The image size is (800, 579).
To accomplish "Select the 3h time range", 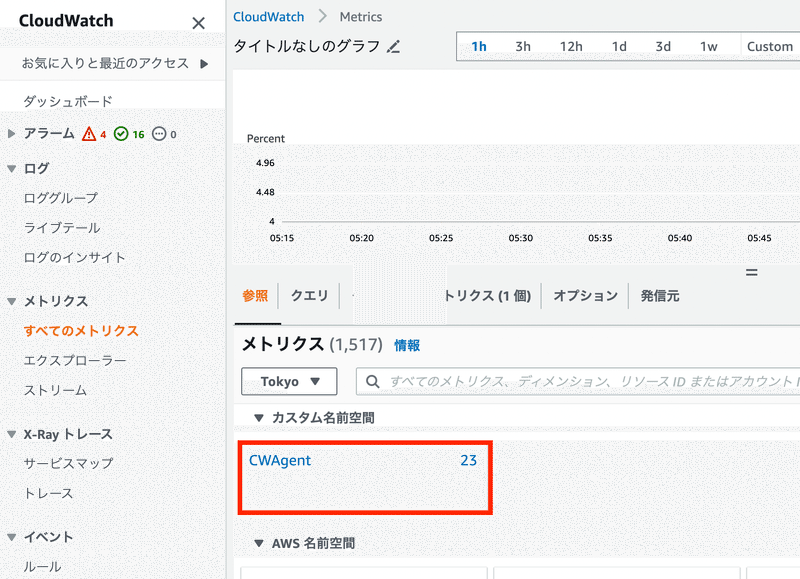I will click(522, 46).
